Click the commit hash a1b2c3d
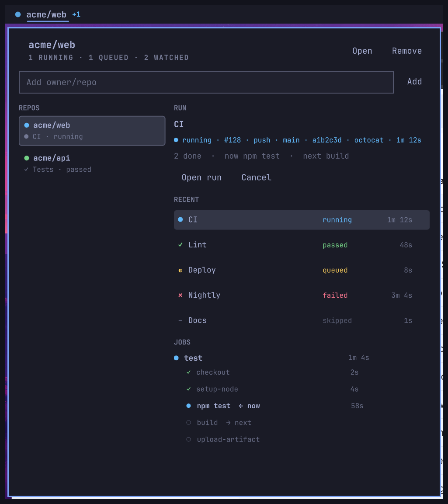This screenshot has width=448, height=504. coord(327,140)
